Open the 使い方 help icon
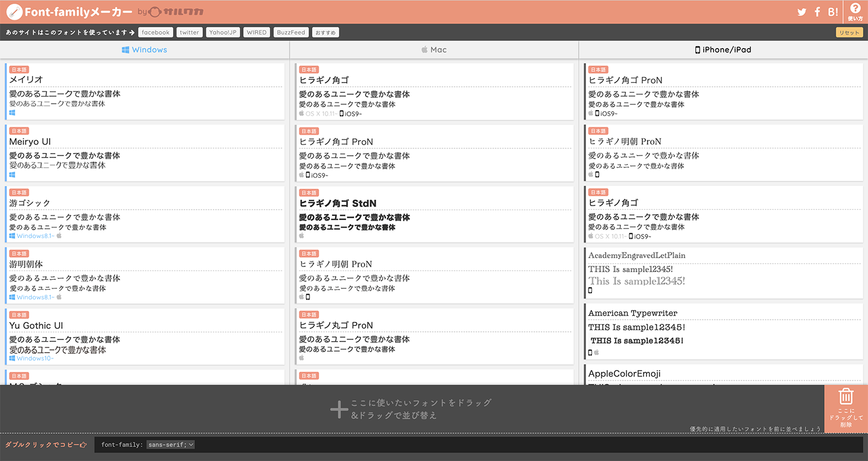Screen dimensions: 868x461 856,12
